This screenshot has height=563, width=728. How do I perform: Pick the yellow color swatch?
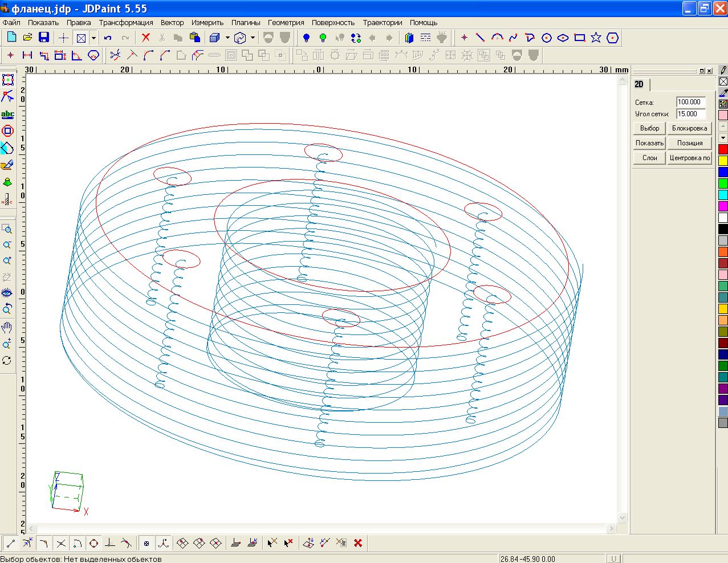pyautogui.click(x=723, y=161)
